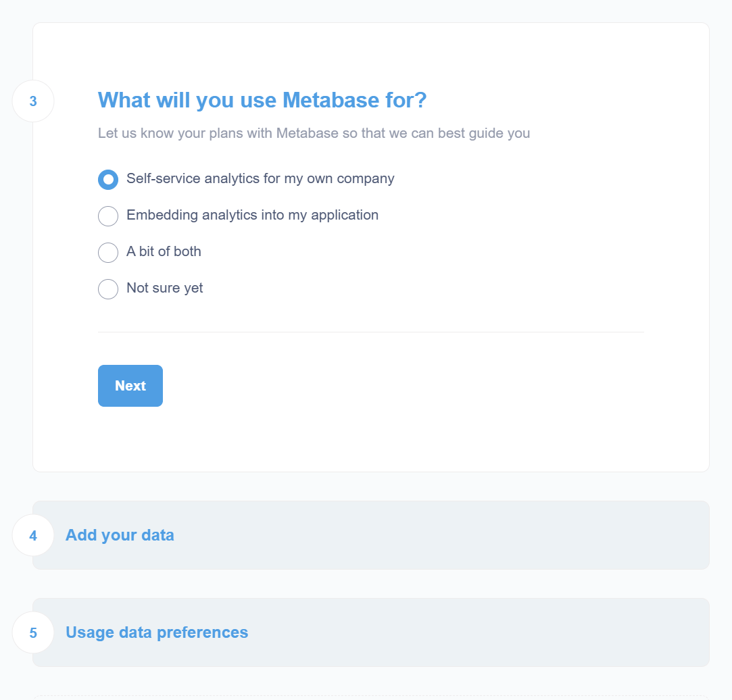The image size is (732, 700).
Task: Click the 'Not sure yet' radio circle
Action: 107,289
